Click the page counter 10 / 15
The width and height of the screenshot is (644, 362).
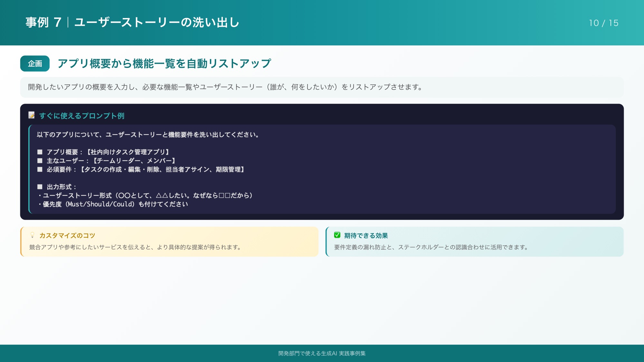[604, 23]
